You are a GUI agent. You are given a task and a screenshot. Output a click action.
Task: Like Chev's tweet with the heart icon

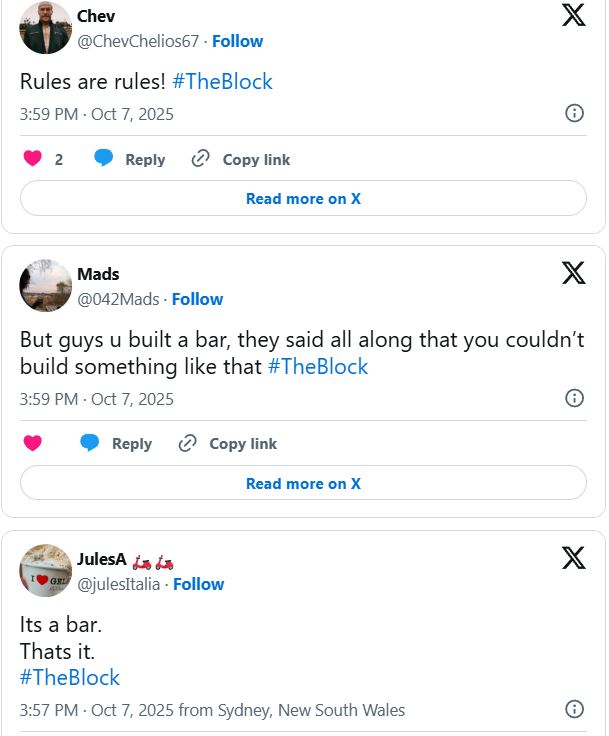pos(33,159)
